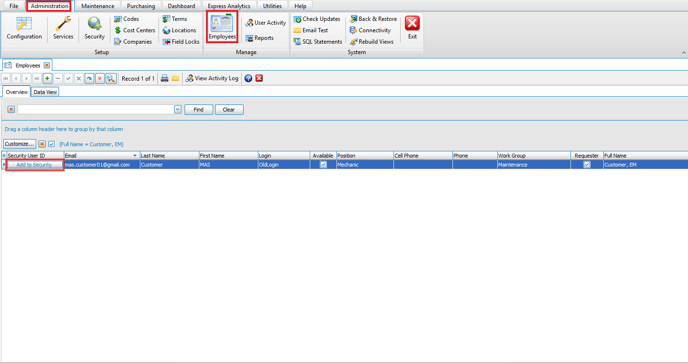Open the File menu
Screen dimensions: 688x363
(14, 6)
